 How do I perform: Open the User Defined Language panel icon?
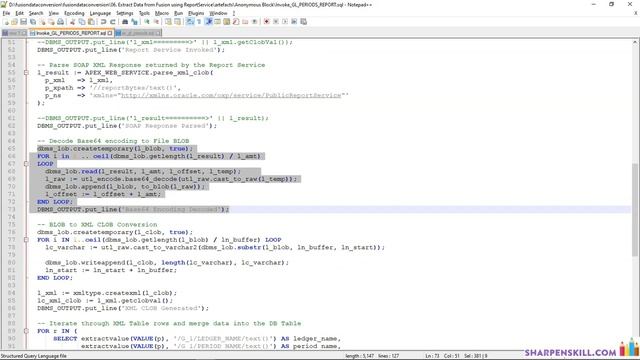tap(218, 22)
